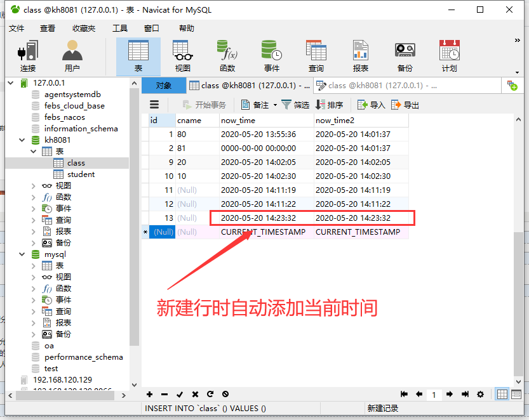The height and width of the screenshot is (420, 529).
Task: Click the 开始事务 button
Action: [204, 105]
